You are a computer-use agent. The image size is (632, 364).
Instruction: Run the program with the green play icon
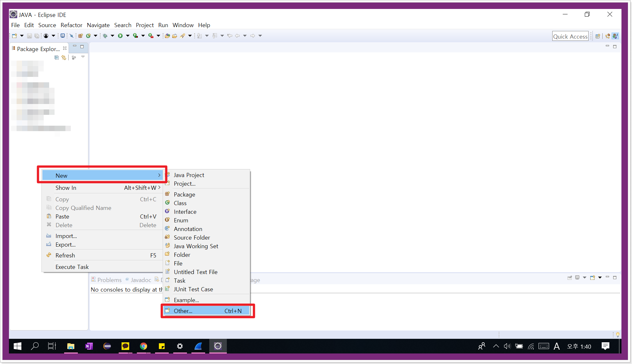point(120,36)
